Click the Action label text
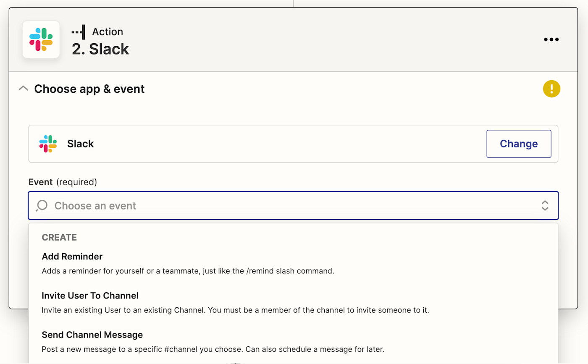588x364 pixels. tap(108, 32)
